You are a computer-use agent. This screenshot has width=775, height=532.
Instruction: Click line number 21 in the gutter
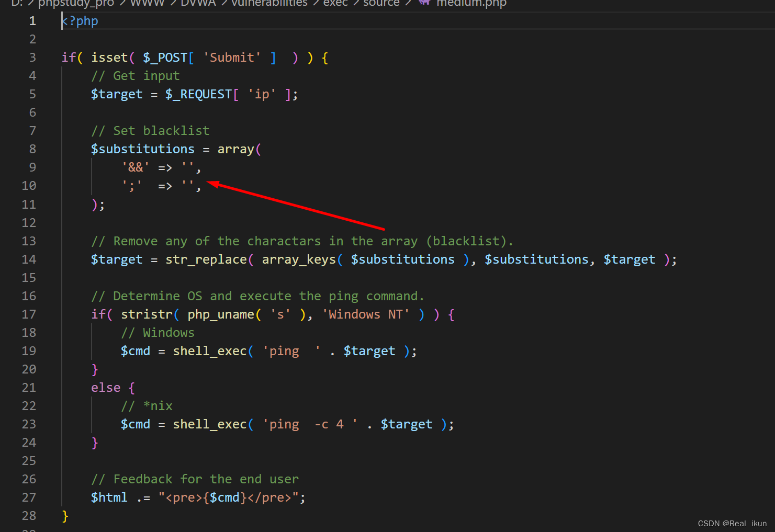(x=29, y=388)
